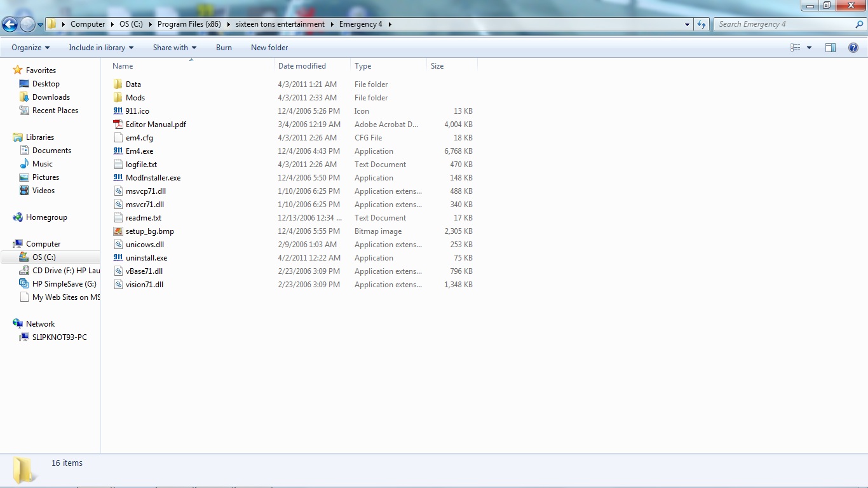
Task: Select the msvcp71.dll file icon
Action: pyautogui.click(x=118, y=191)
